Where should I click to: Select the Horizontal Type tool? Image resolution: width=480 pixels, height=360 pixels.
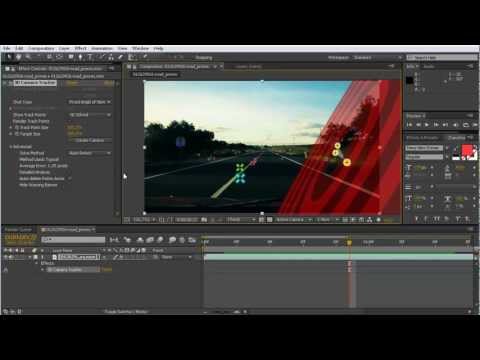tap(90, 57)
